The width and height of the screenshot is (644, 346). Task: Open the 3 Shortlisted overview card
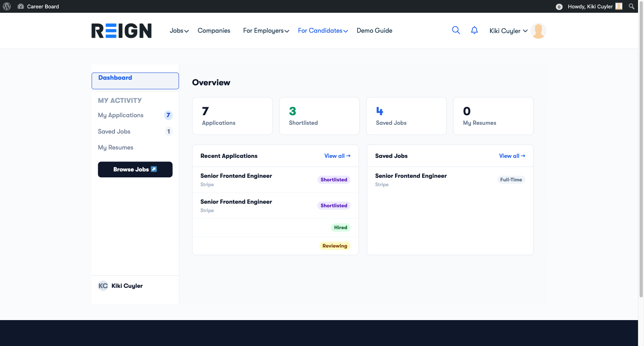pyautogui.click(x=319, y=116)
